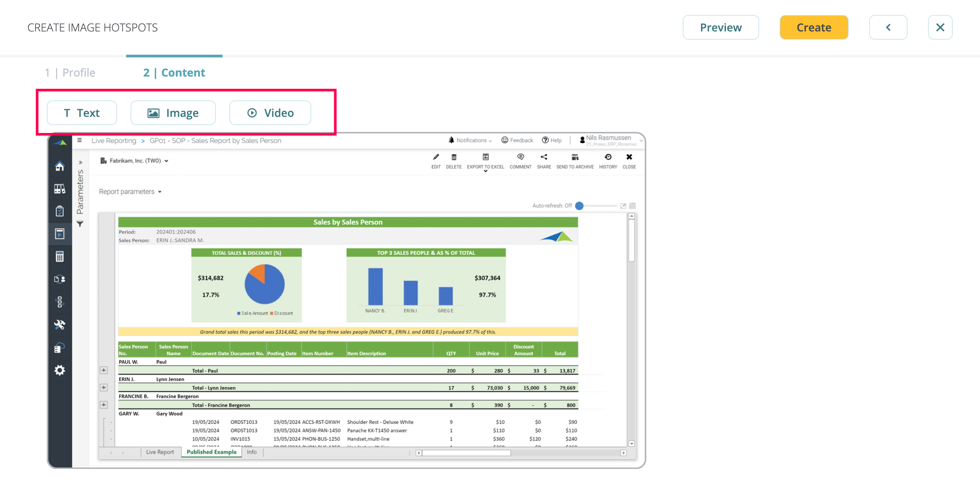
Task: Click the Export to Excel icon
Action: tap(486, 158)
